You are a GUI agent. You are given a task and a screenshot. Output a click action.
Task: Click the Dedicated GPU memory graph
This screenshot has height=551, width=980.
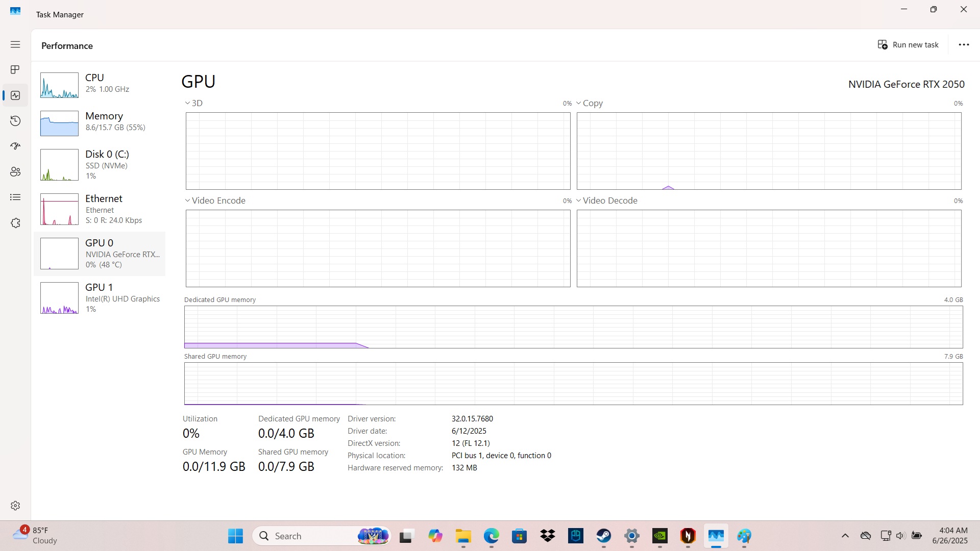pos(573,327)
